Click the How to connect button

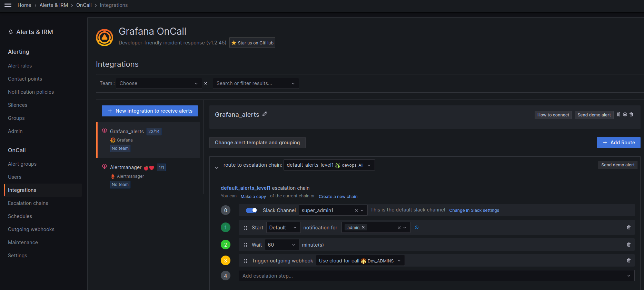pos(553,115)
